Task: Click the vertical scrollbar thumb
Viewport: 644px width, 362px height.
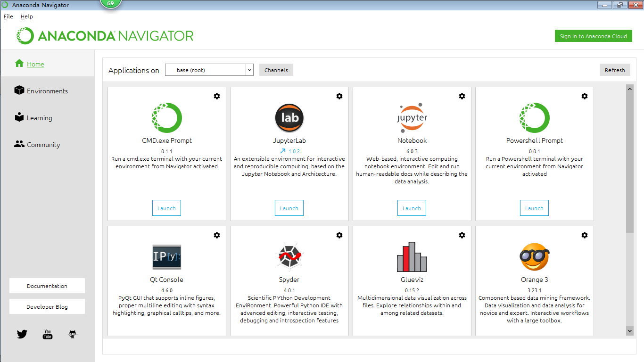Action: click(630, 163)
